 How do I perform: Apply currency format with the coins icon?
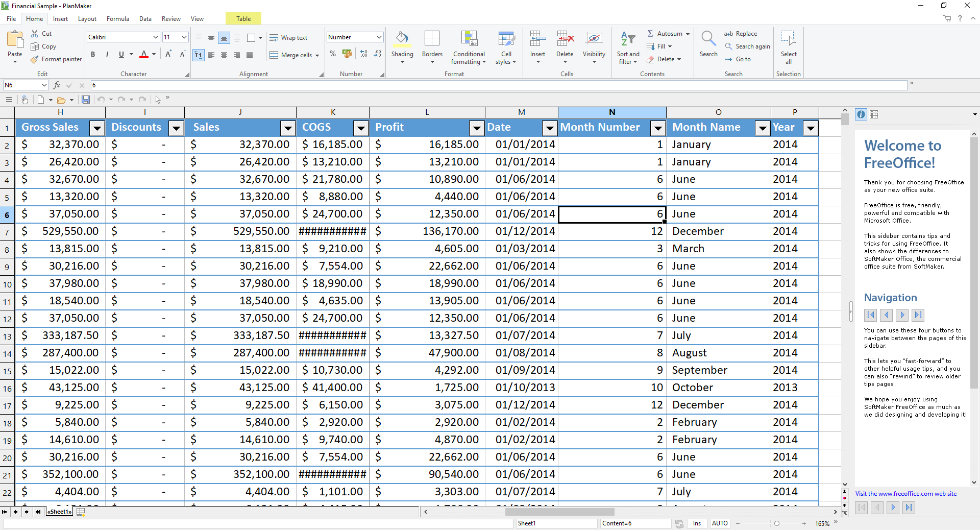point(347,54)
